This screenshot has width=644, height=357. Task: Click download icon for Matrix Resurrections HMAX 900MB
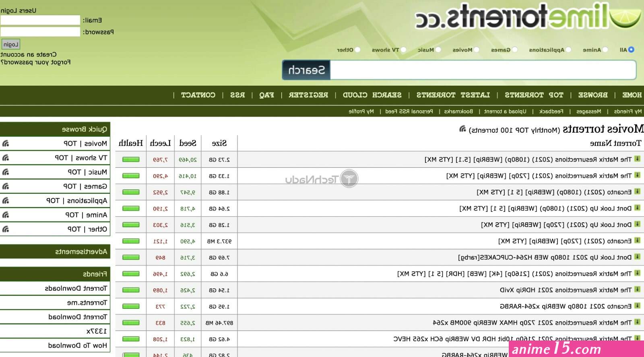(638, 322)
